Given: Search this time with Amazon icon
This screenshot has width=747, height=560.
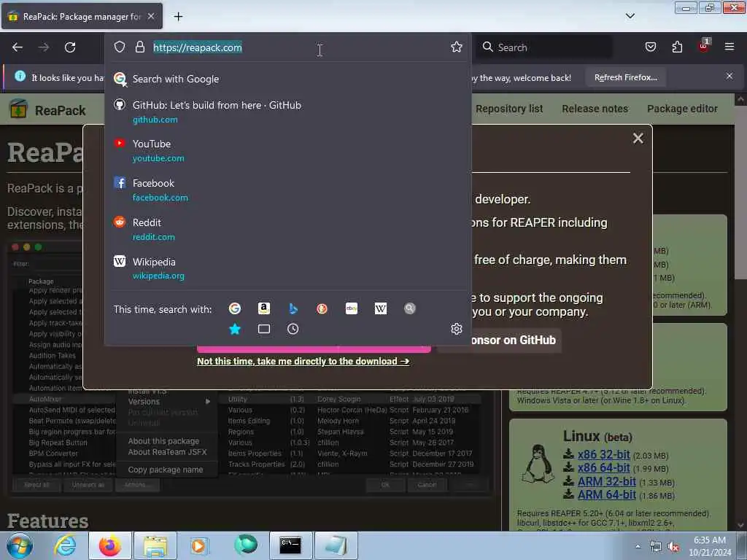Looking at the screenshot, I should tap(264, 308).
